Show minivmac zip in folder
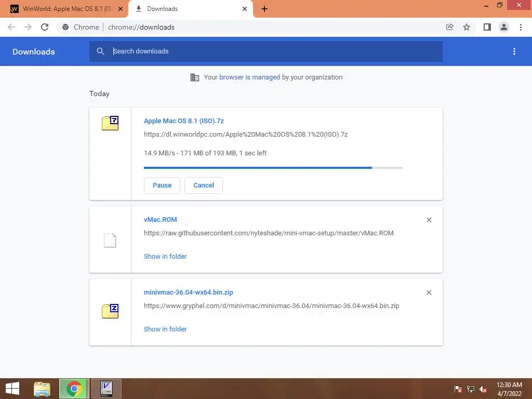Image resolution: width=532 pixels, height=399 pixels. coord(165,329)
